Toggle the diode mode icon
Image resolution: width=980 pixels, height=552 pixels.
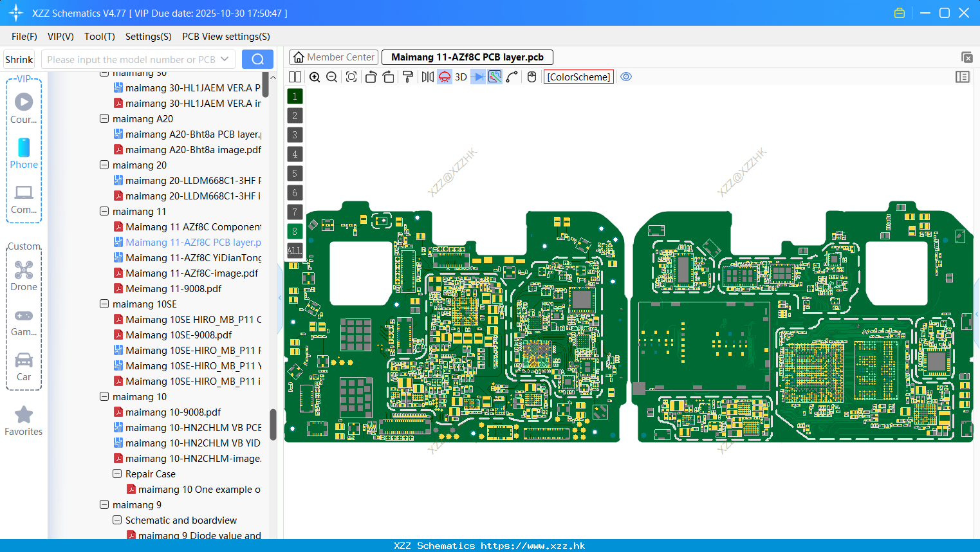pos(478,77)
